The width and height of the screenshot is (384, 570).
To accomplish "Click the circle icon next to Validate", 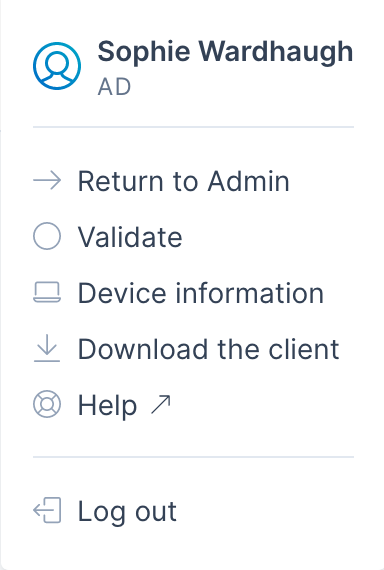I will [47, 236].
